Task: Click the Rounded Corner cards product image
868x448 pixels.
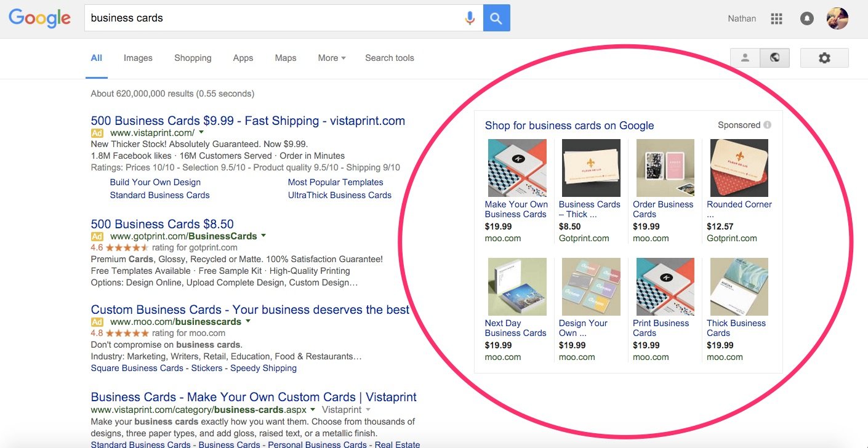Action: [x=739, y=167]
